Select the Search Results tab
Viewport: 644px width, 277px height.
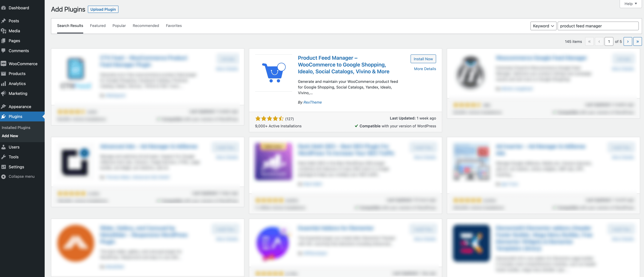[x=70, y=25]
